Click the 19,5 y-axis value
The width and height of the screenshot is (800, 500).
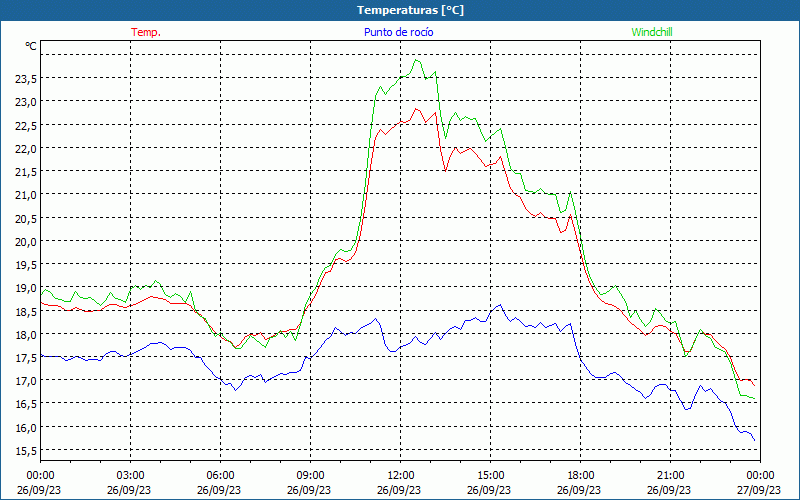click(x=26, y=265)
